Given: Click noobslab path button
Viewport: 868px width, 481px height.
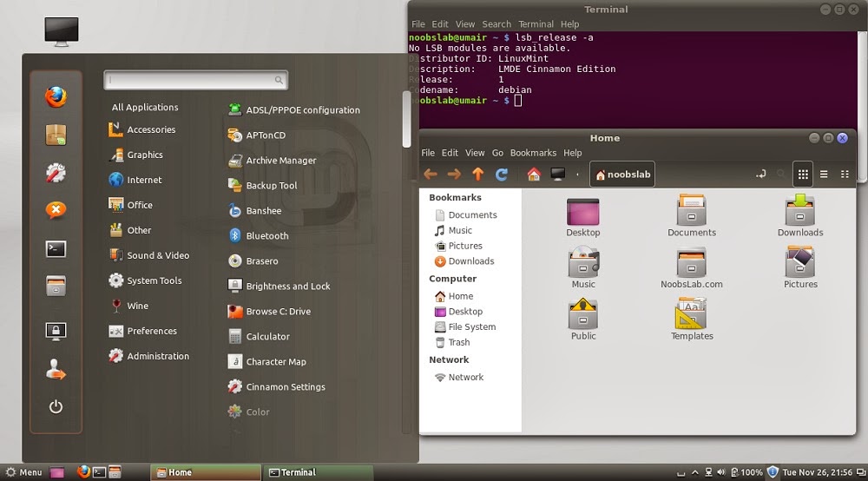Looking at the screenshot, I should [x=622, y=175].
